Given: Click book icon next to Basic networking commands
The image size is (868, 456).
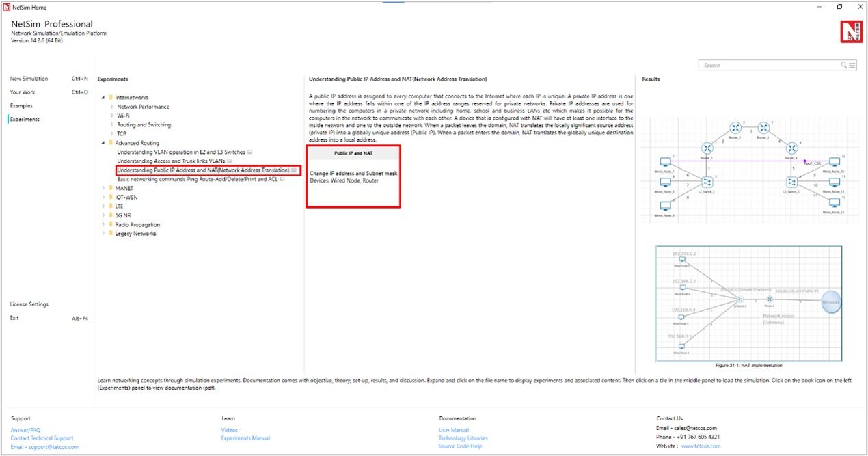Looking at the screenshot, I should (x=282, y=179).
